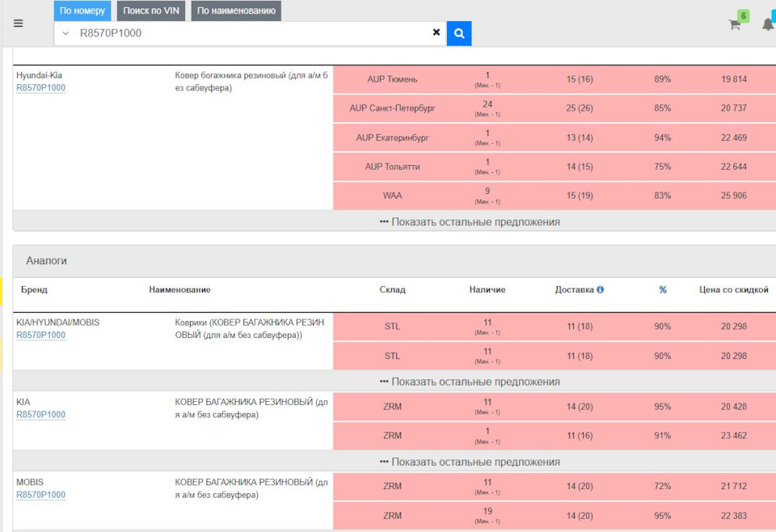
Task: Click stock quantity 9 in WAA row
Action: (x=487, y=191)
